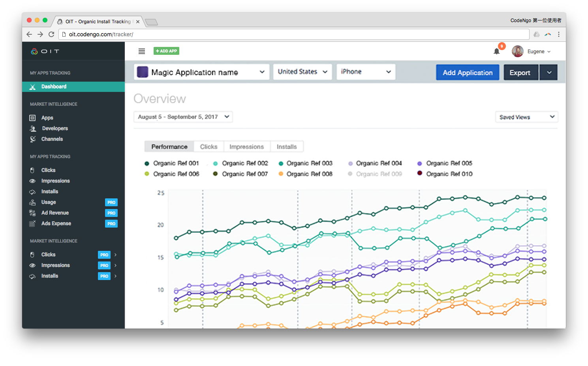
Task: Click the PRO badge beside Ads Expense
Action: point(111,224)
